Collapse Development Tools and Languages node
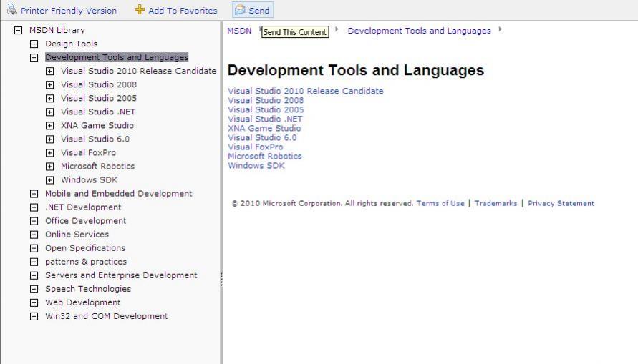638x364 pixels. click(34, 58)
